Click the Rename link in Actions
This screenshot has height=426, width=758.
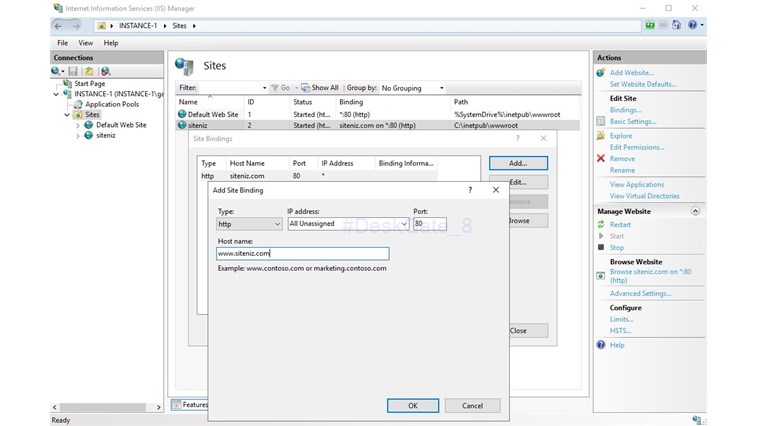click(622, 170)
